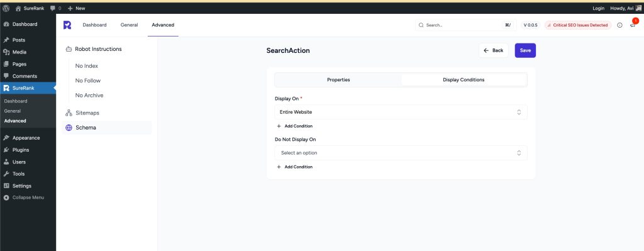
Task: Click the info circle icon in header
Action: [x=619, y=25]
